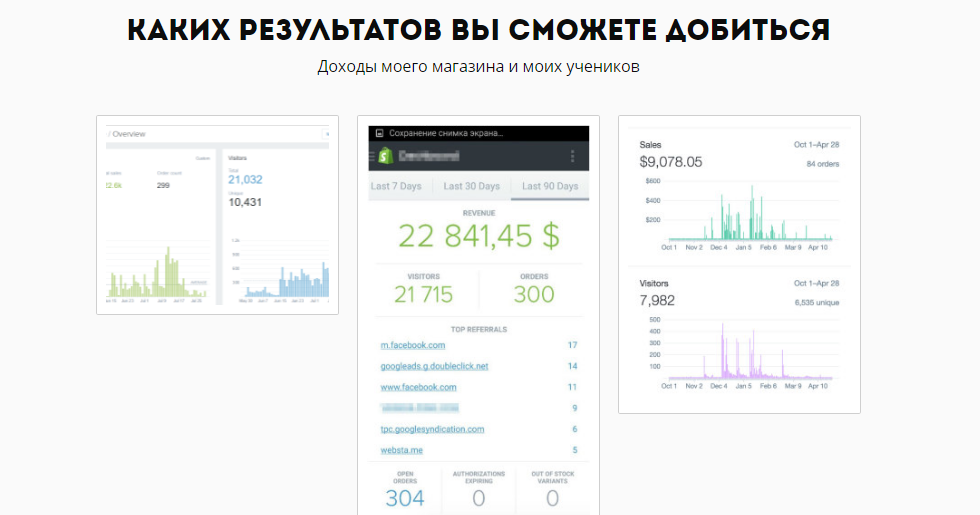Open tpc.googlesyndication.com referral link

click(432, 429)
